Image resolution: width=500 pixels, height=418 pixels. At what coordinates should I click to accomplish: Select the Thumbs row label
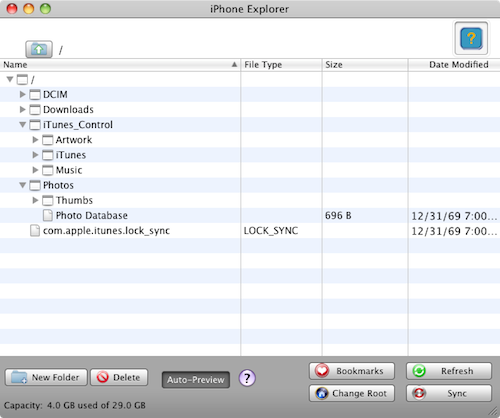point(74,200)
